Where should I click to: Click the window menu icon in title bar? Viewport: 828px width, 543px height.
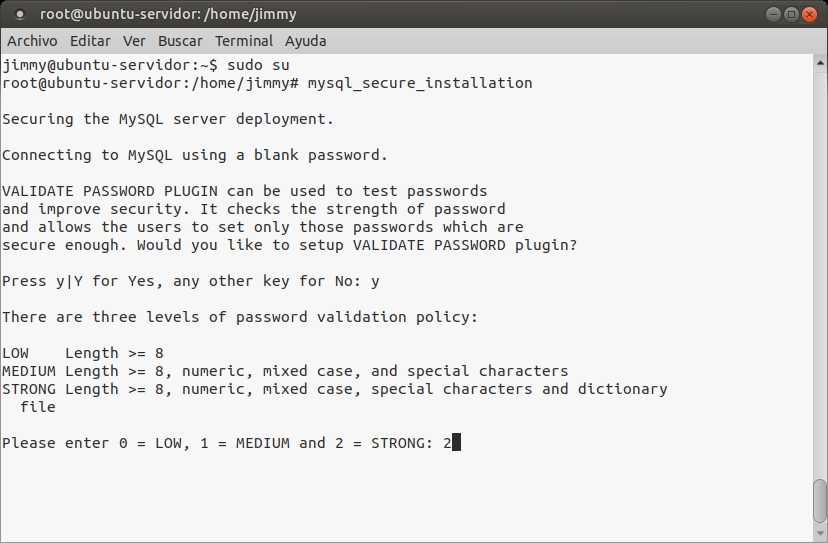(x=19, y=15)
